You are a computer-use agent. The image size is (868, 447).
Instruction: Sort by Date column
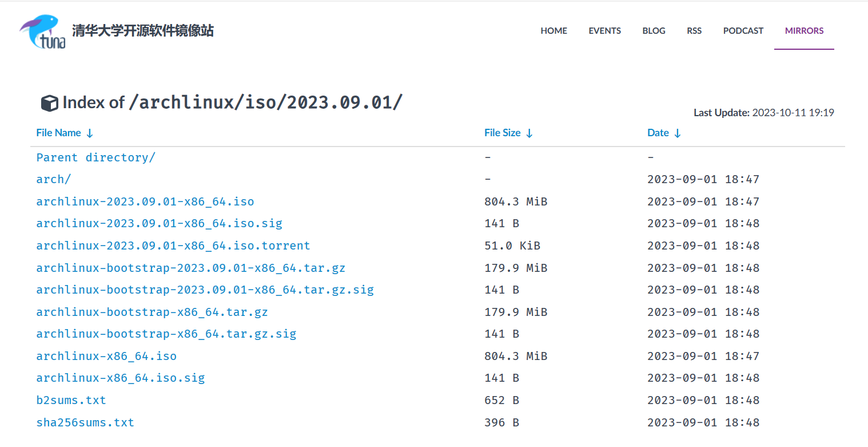(x=664, y=133)
